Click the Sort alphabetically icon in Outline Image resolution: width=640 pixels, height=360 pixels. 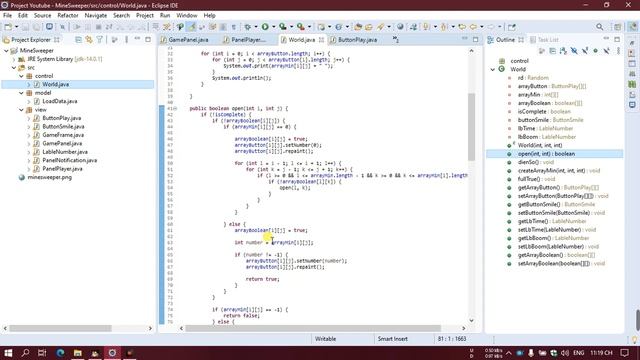pyautogui.click(x=563, y=51)
